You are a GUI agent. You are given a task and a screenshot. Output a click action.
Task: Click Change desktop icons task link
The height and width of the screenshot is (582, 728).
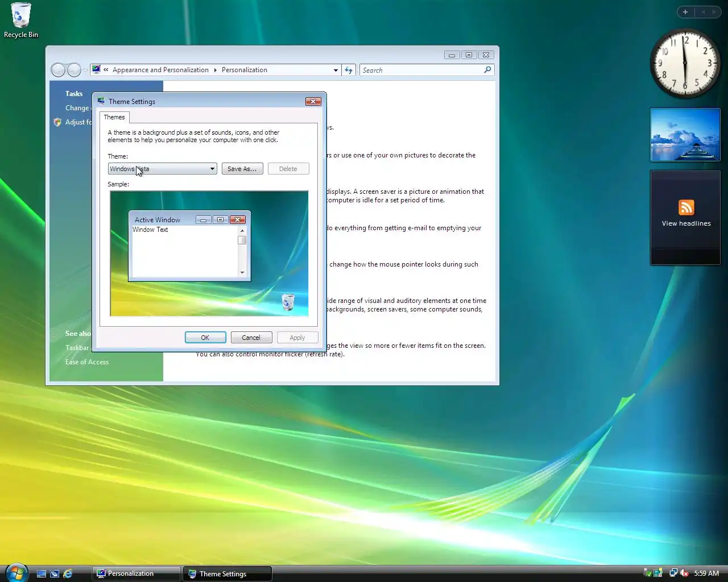78,108
